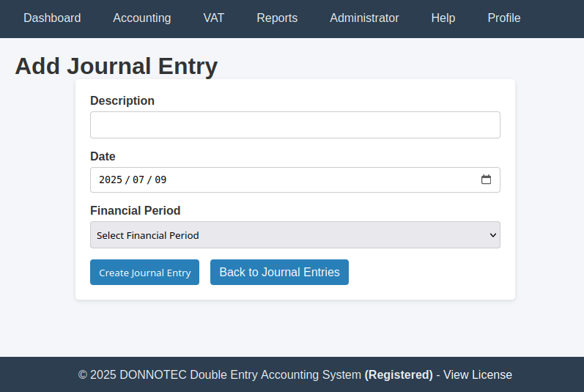Click the Description label

(122, 100)
